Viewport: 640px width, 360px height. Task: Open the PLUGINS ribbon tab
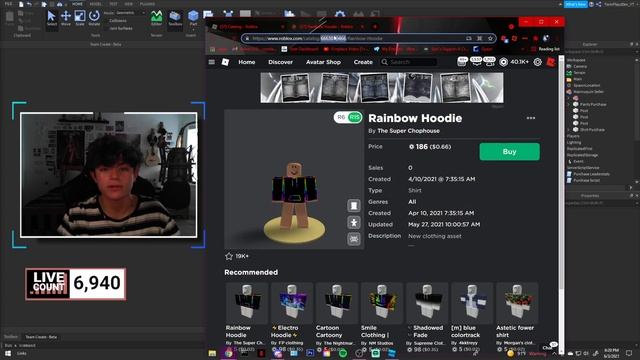click(147, 4)
